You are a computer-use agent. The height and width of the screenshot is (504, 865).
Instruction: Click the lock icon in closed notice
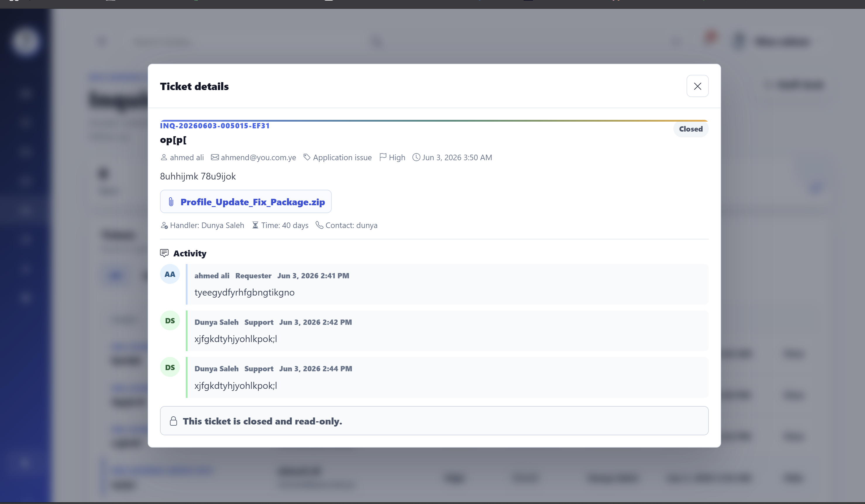173,421
